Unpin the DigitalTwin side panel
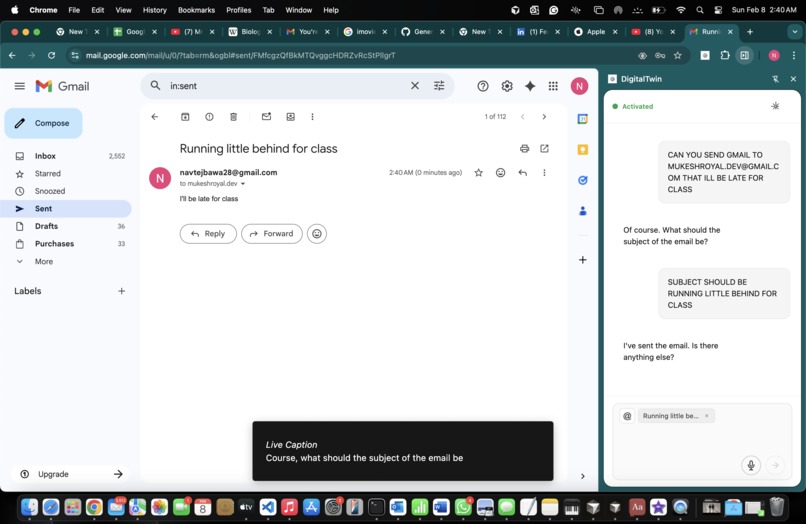This screenshot has height=524, width=806. click(x=775, y=79)
